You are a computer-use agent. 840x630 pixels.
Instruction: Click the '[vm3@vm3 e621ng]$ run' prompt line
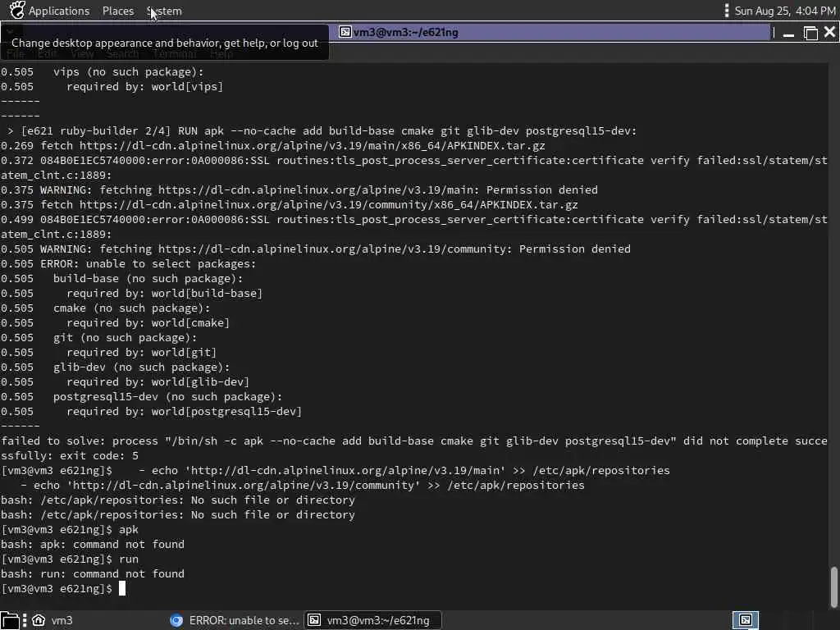pos(70,559)
